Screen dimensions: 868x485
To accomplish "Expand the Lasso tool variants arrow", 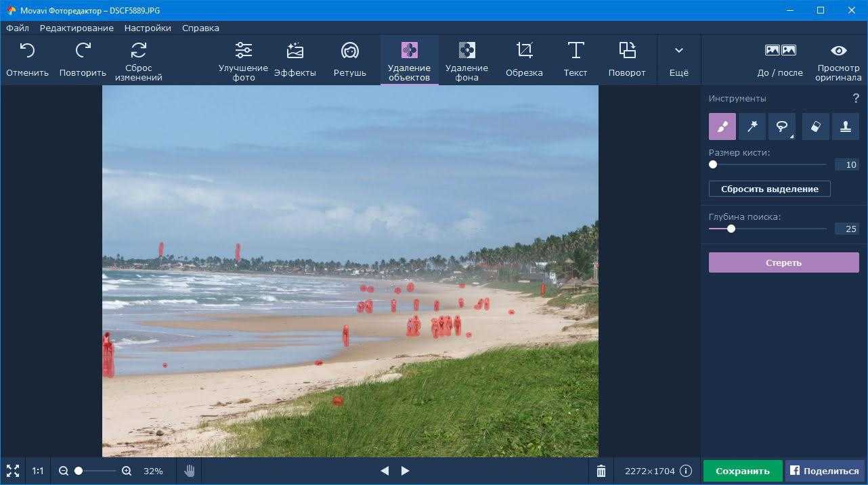I will click(x=791, y=137).
